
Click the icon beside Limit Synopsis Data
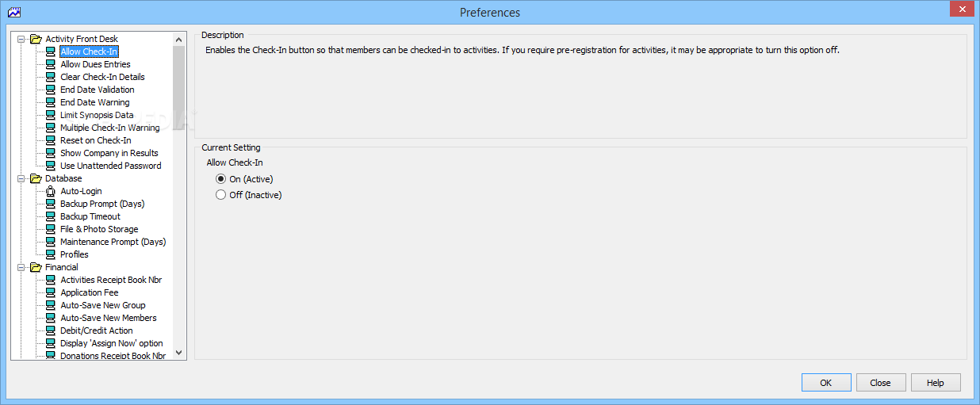click(51, 115)
